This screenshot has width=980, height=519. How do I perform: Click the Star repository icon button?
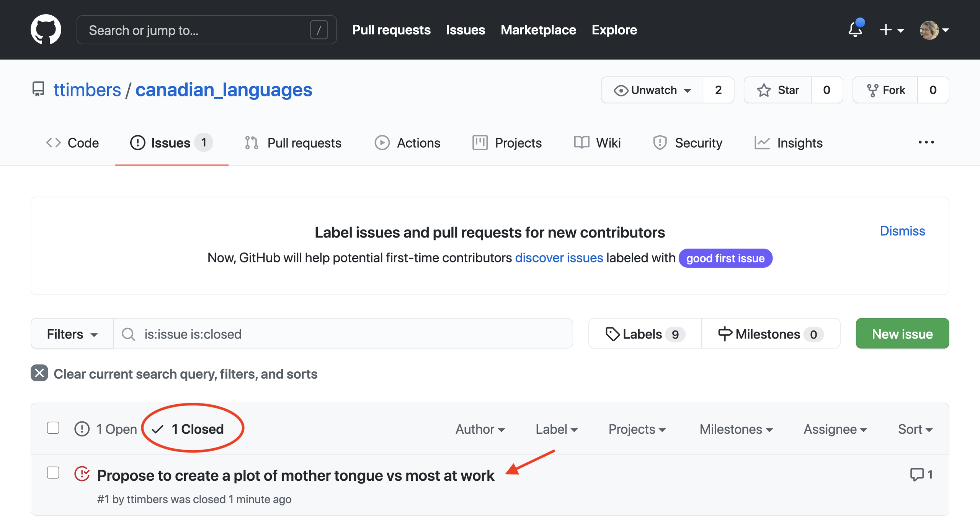coord(777,90)
